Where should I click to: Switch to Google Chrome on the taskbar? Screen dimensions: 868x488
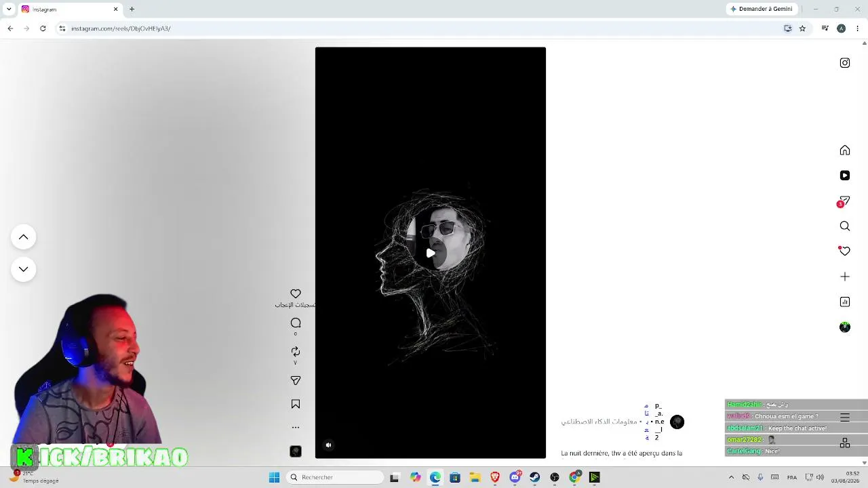575,478
